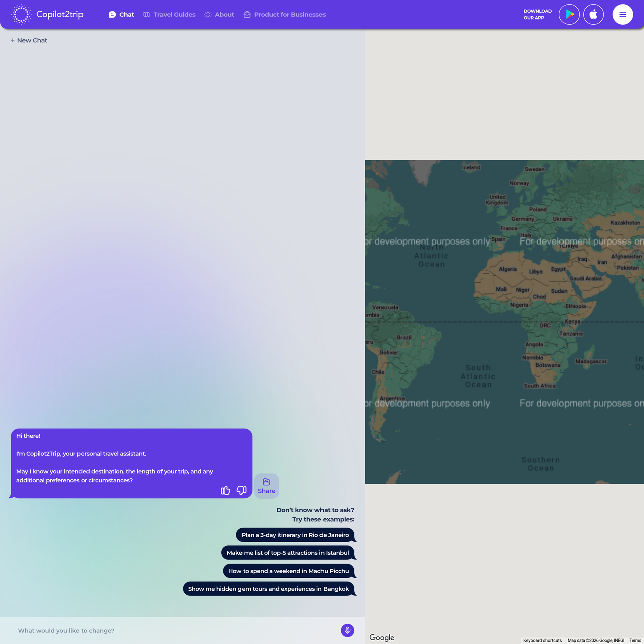Click the Argentina map label
The width and height of the screenshot is (644, 644).
(x=392, y=398)
